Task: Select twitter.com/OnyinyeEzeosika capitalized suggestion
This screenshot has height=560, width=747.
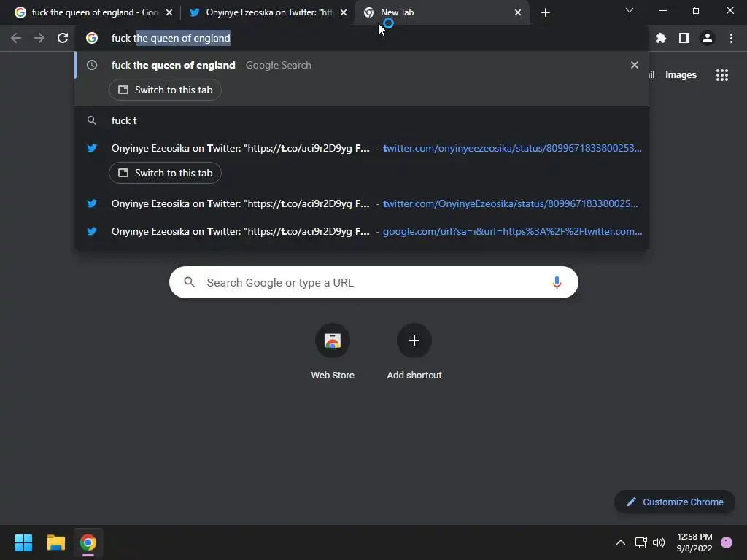Action: [362, 203]
